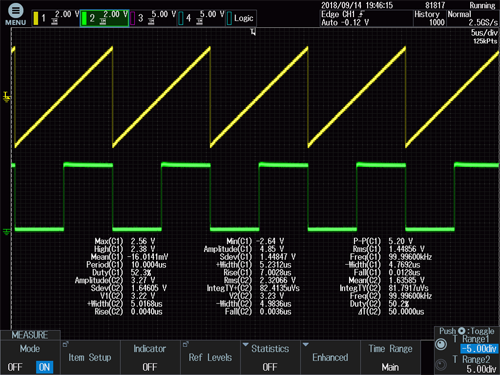Select the T Range1 knob option
500x375 pixels.
[x=441, y=344]
